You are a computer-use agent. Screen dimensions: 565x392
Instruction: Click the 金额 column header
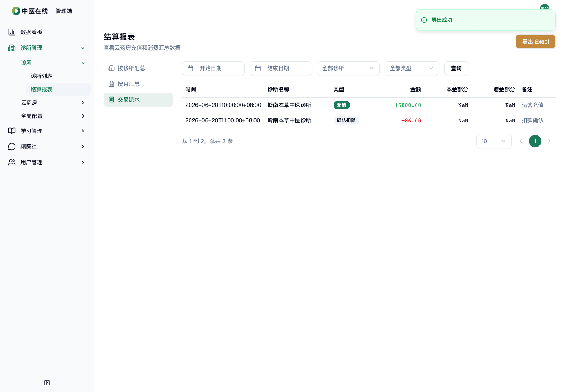coord(416,89)
